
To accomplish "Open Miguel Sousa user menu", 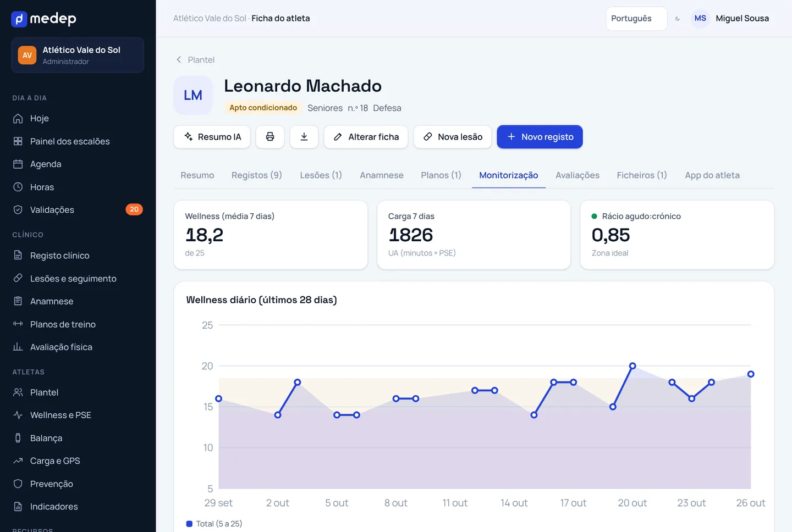I will 730,19.
